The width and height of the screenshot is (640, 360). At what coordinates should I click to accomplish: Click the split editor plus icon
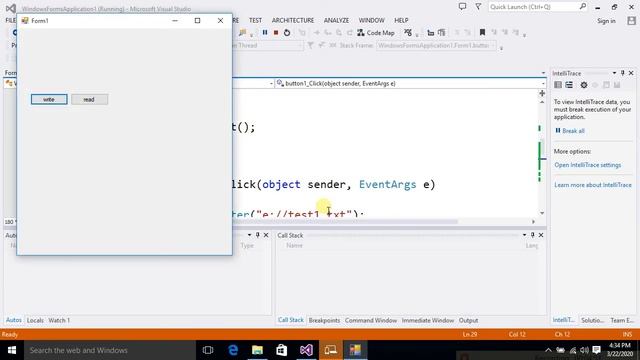pyautogui.click(x=542, y=93)
